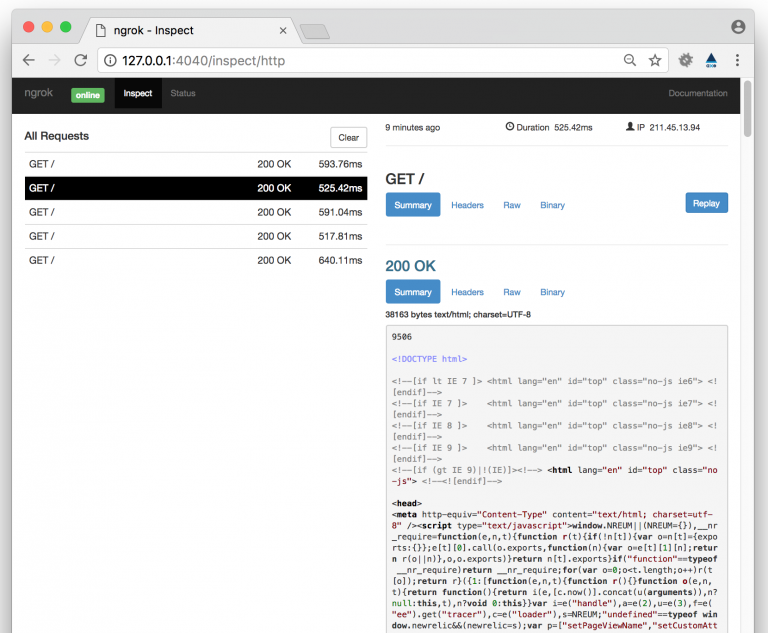This screenshot has height=633, width=768.
Task: Click the user profile icon
Action: pyautogui.click(x=738, y=27)
